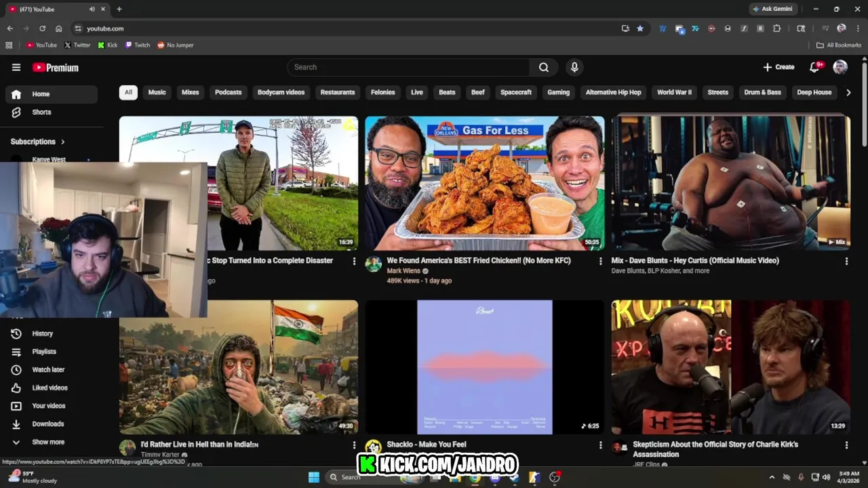This screenshot has height=488, width=868.
Task: Open the Fried Chicken video thumbnail
Action: tap(485, 184)
